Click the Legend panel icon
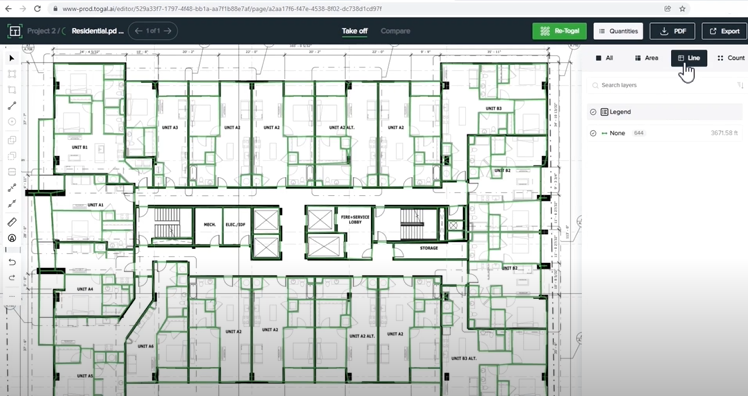 click(x=604, y=112)
